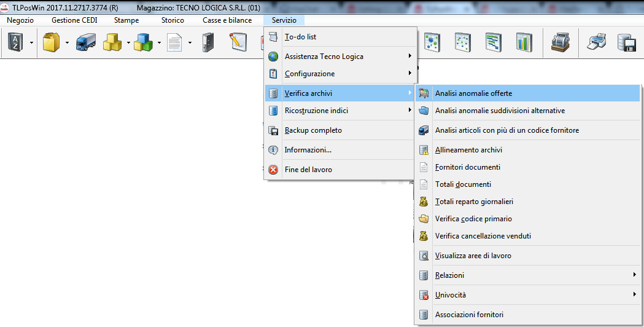Click the yellow stacked boxes toolbar icon
This screenshot has height=327, width=644.
112,42
